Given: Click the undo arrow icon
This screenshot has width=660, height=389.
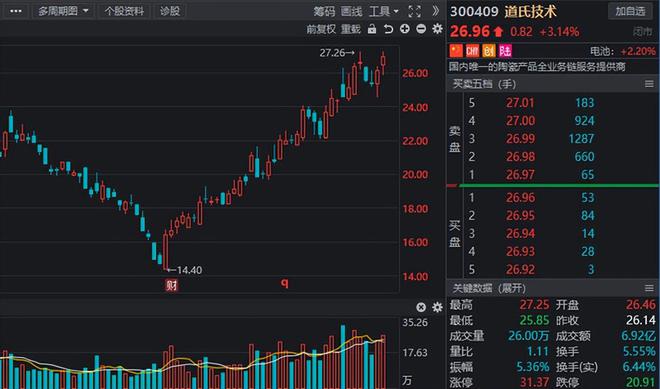Looking at the screenshot, I should [388, 29].
